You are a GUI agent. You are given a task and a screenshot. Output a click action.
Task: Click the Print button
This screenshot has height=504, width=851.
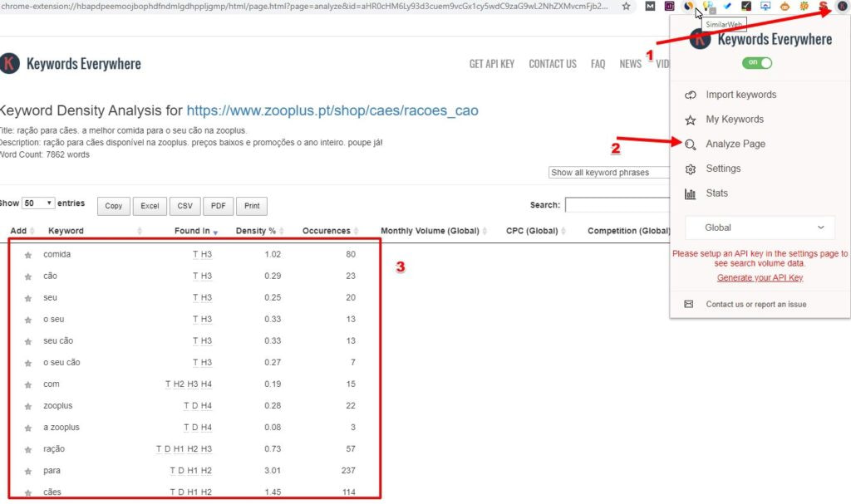252,206
